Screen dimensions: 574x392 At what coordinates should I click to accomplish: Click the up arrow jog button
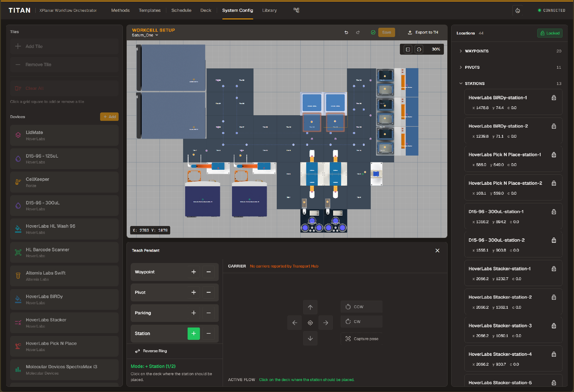coord(310,307)
